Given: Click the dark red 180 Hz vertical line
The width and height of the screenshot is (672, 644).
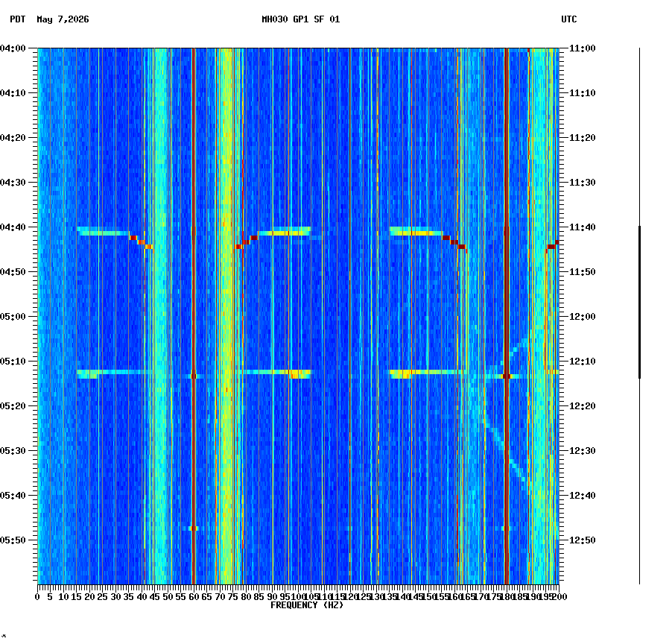Looking at the screenshot, I should [507, 316].
